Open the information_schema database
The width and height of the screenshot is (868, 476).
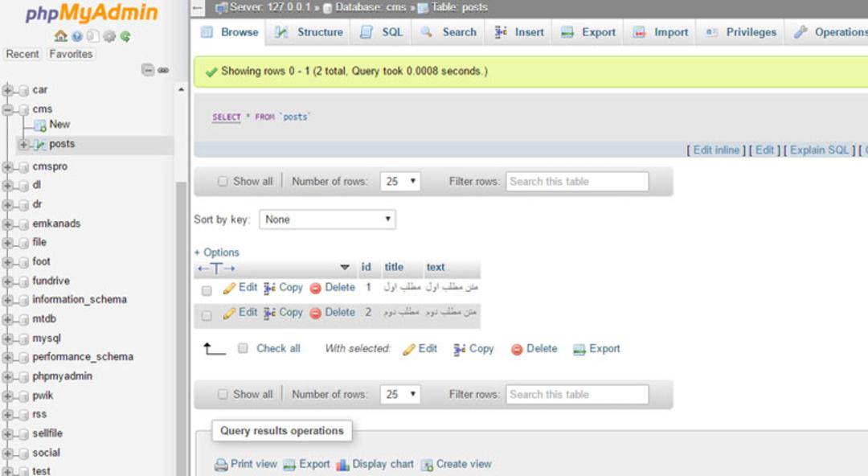coord(79,300)
